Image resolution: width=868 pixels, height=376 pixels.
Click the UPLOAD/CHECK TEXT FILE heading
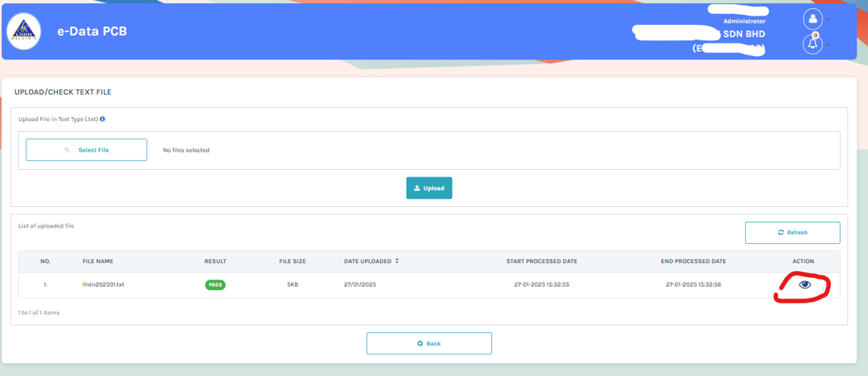coord(63,92)
